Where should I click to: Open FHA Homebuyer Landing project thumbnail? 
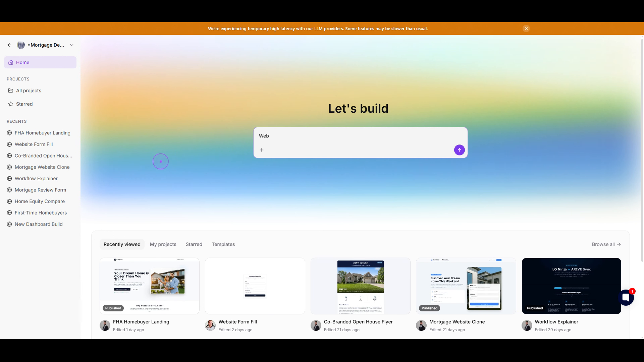tap(150, 286)
